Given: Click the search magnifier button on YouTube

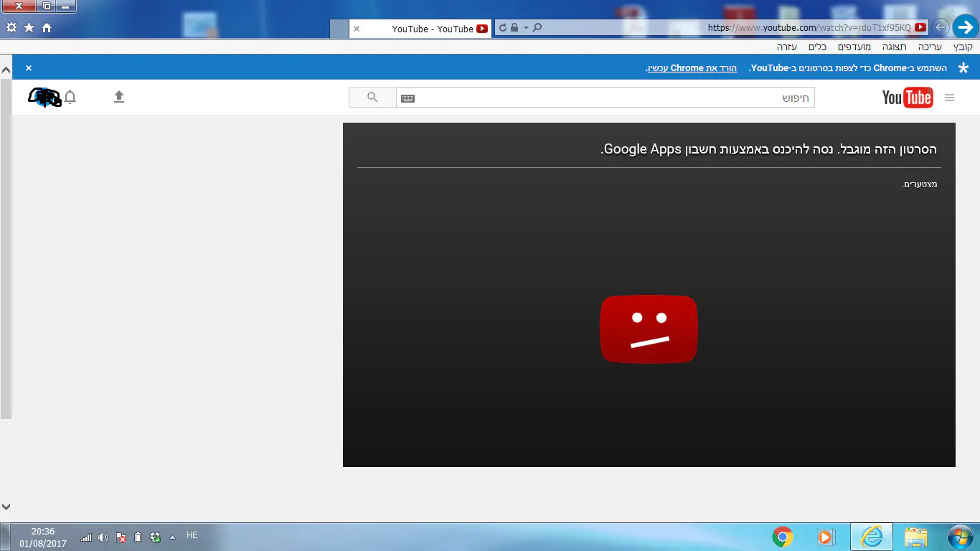Looking at the screenshot, I should [372, 98].
